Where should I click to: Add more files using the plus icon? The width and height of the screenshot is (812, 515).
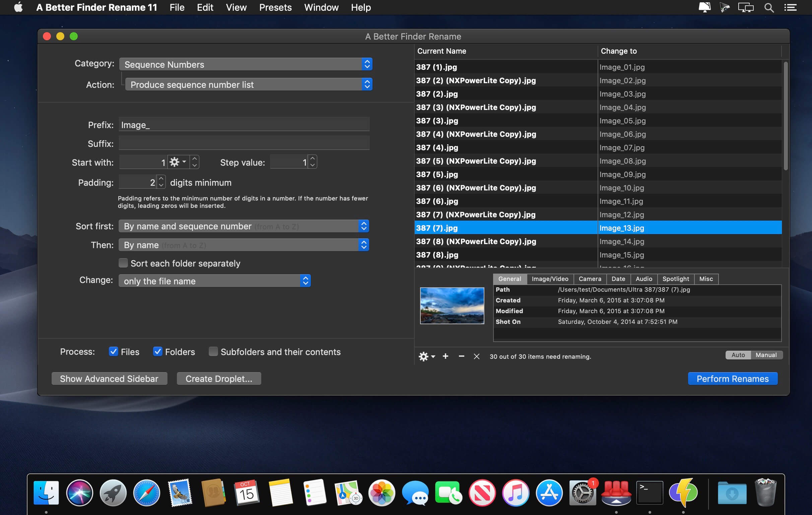[446, 356]
